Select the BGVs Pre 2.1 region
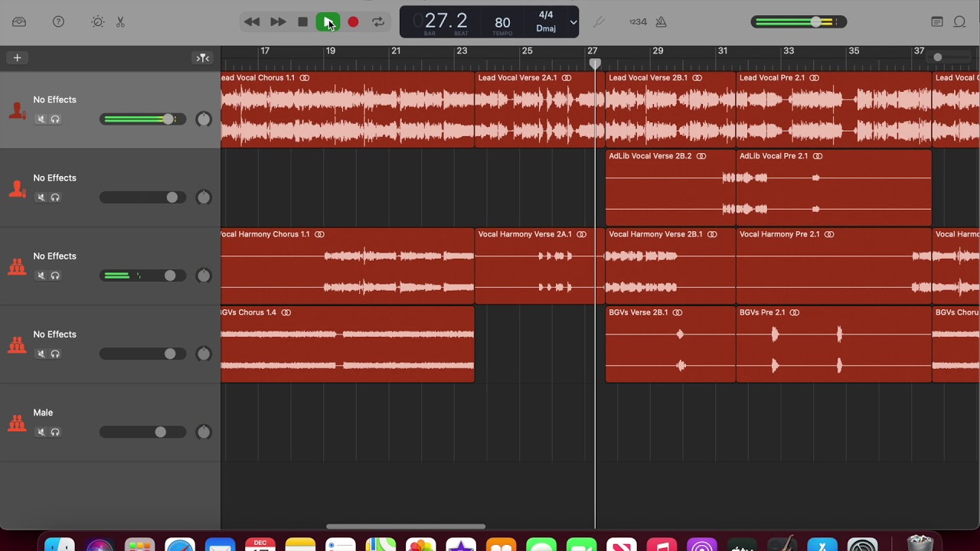The height and width of the screenshot is (551, 980). (x=834, y=344)
